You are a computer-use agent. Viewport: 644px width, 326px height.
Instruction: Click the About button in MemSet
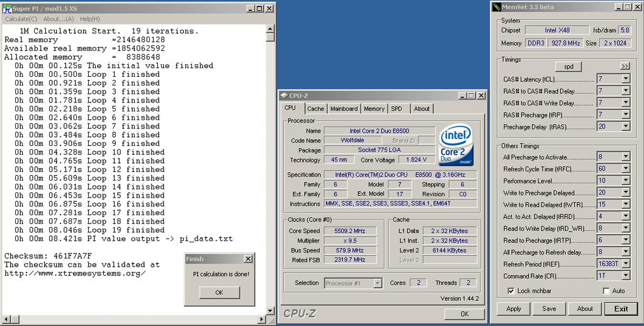tap(584, 309)
